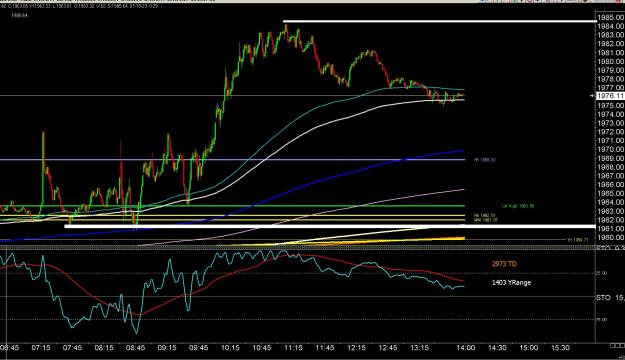Click the STO 15 indicator label
The height and width of the screenshot is (360, 625).
click(610, 297)
